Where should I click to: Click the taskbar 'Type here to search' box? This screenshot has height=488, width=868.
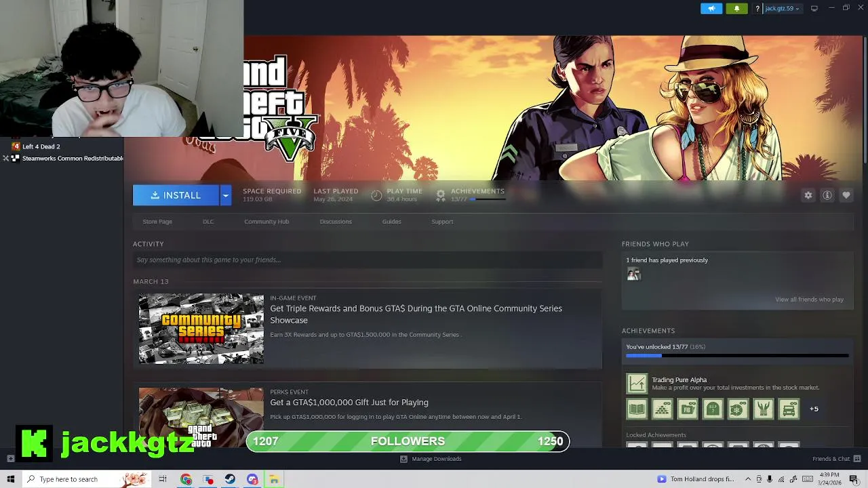pyautogui.click(x=86, y=479)
